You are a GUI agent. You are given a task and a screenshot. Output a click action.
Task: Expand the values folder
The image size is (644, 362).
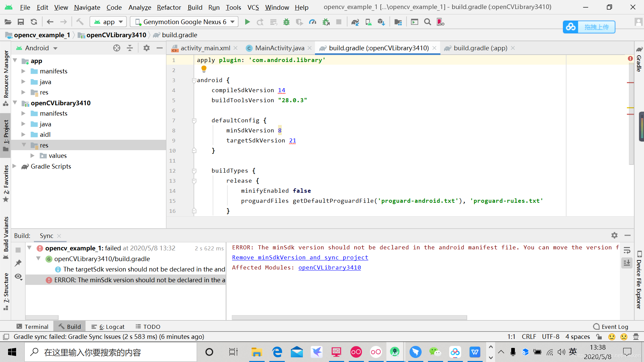pyautogui.click(x=33, y=156)
